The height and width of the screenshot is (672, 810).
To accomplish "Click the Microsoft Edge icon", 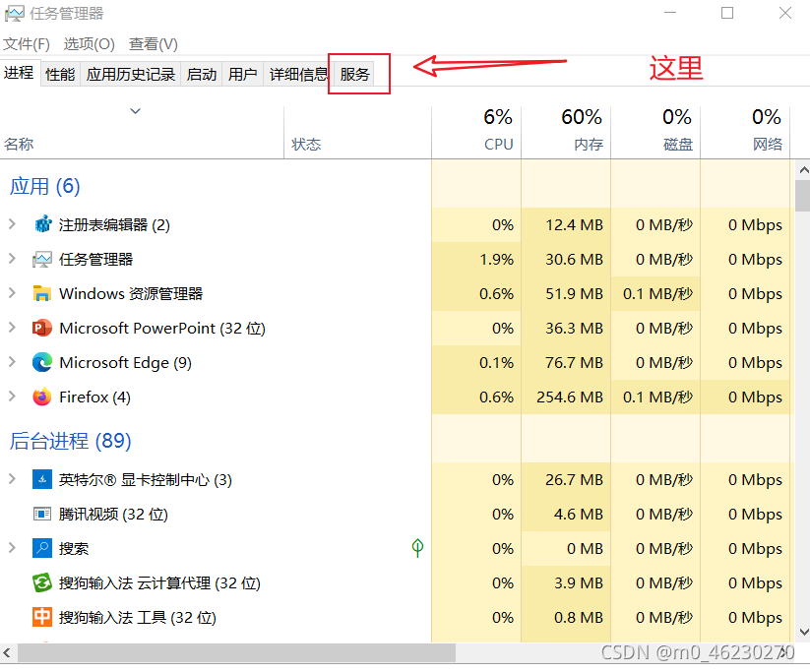I will click(42, 362).
